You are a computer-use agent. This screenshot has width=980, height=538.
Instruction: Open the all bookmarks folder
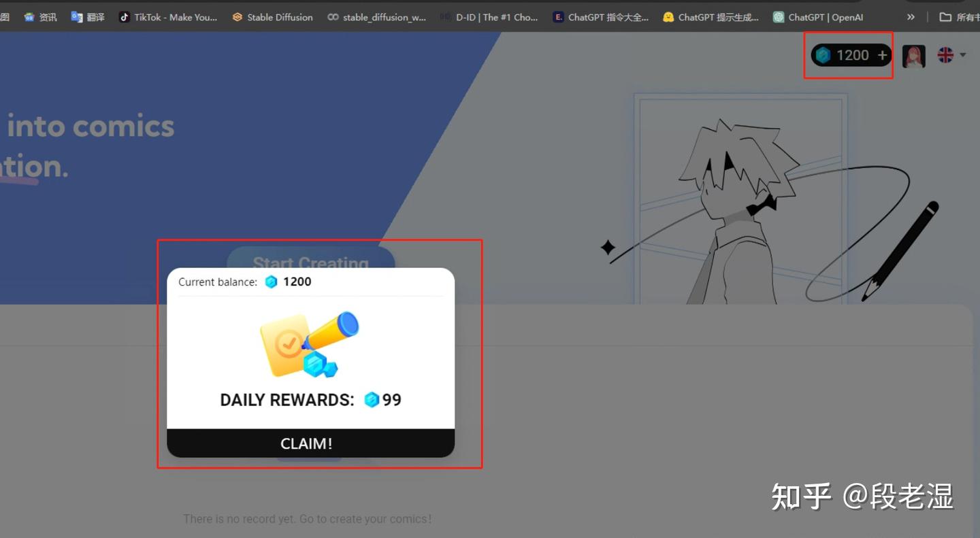(959, 17)
